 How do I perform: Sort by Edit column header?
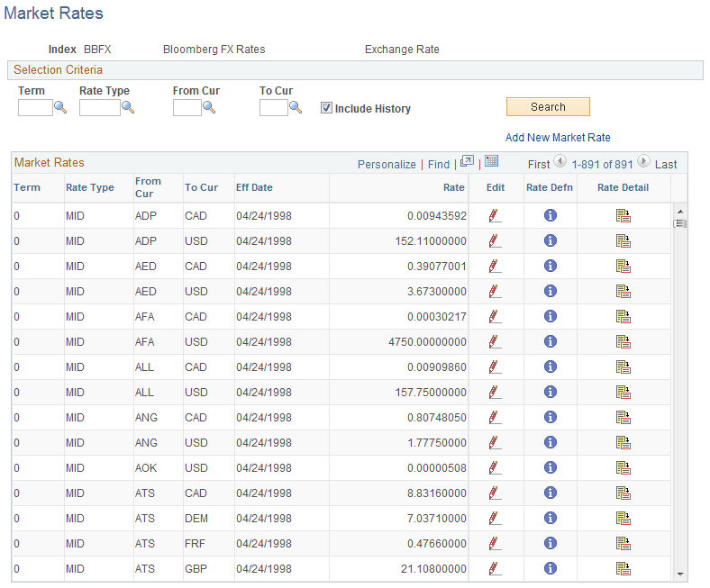(496, 187)
